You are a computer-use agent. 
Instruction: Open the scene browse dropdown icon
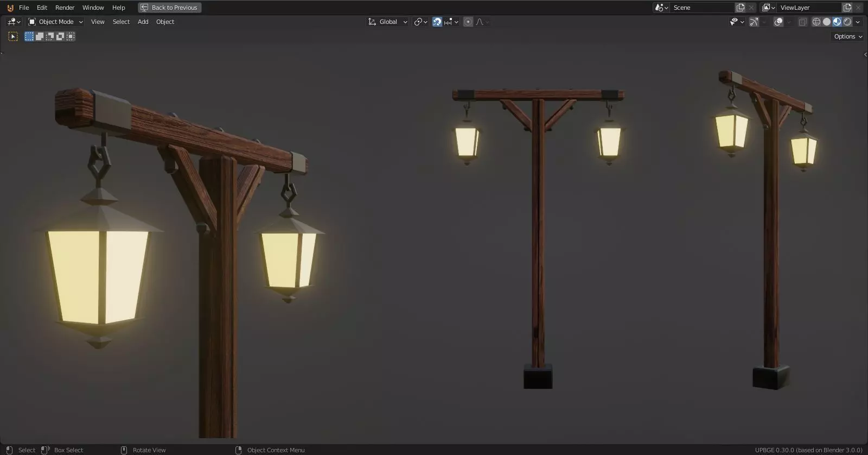coord(661,8)
